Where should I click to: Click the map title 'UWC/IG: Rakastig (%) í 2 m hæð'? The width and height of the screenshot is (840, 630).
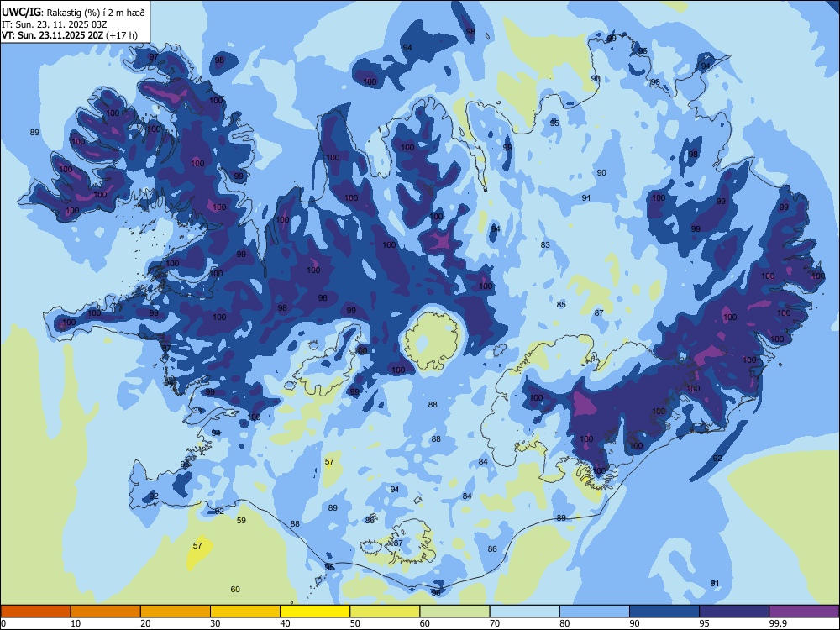pos(73,13)
